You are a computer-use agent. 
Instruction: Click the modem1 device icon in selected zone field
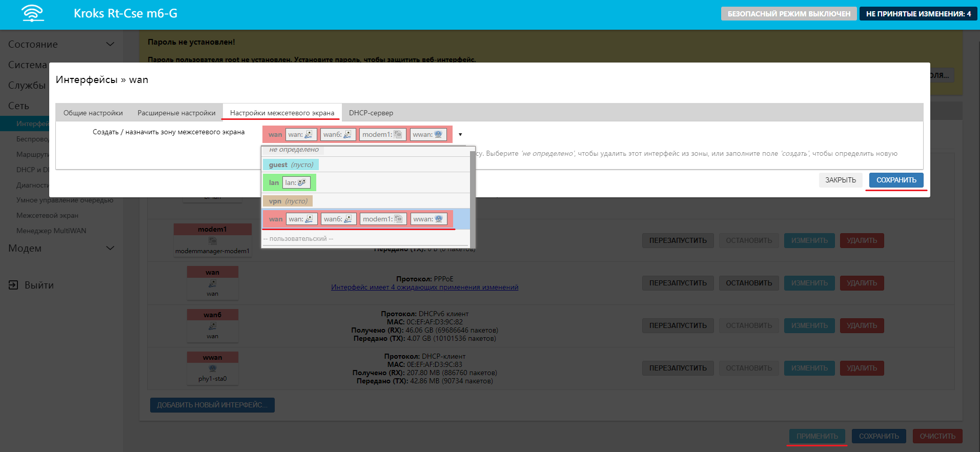click(x=398, y=134)
